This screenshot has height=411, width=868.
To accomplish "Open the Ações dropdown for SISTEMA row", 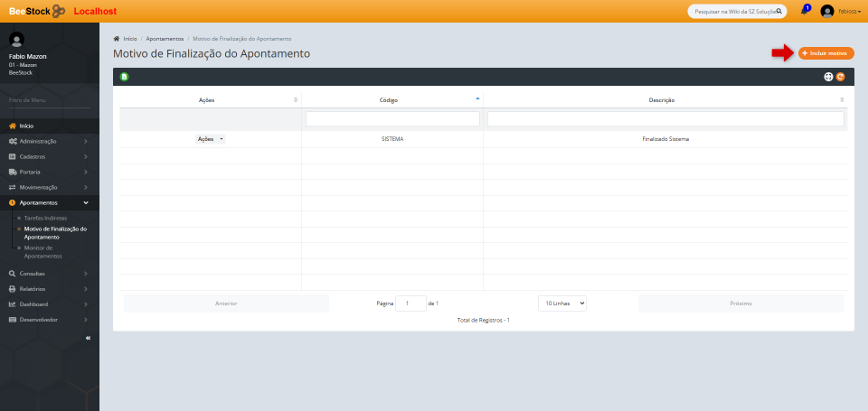I will tap(210, 139).
